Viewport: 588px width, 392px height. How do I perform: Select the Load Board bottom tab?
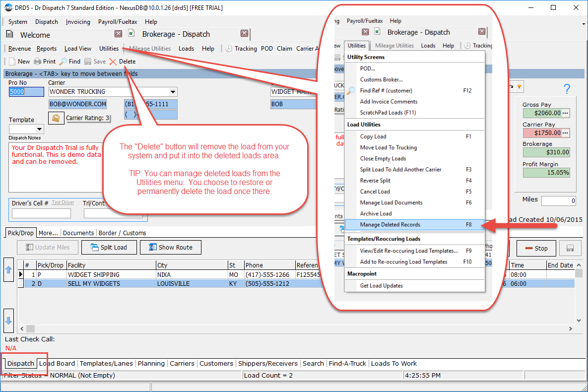(57, 364)
